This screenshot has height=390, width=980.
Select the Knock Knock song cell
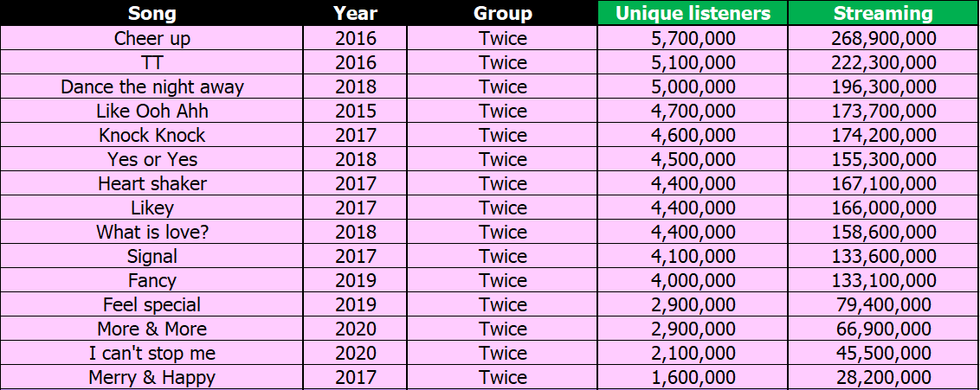[x=152, y=135]
